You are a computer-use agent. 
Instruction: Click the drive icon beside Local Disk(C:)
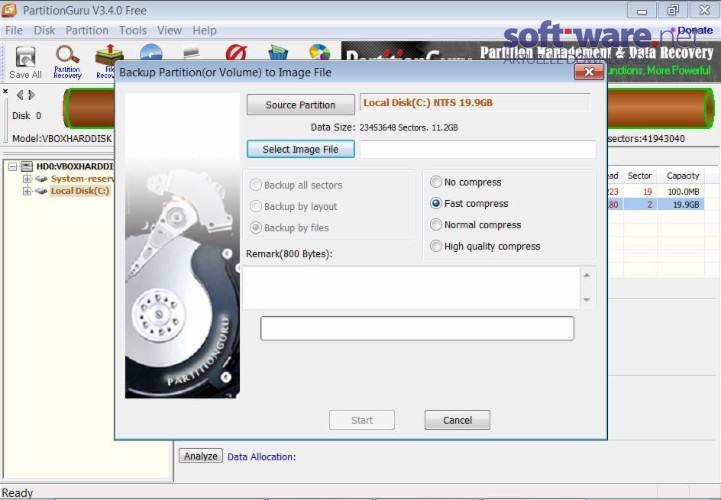coord(41,191)
